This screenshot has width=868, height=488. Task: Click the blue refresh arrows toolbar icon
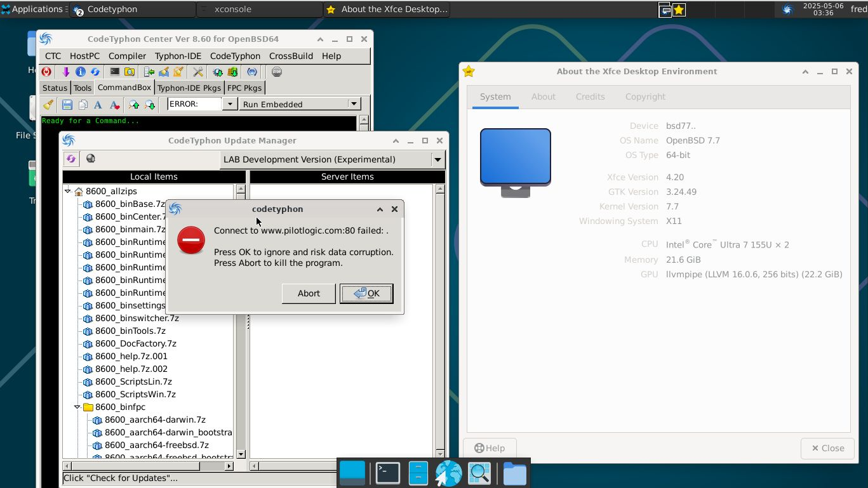95,72
